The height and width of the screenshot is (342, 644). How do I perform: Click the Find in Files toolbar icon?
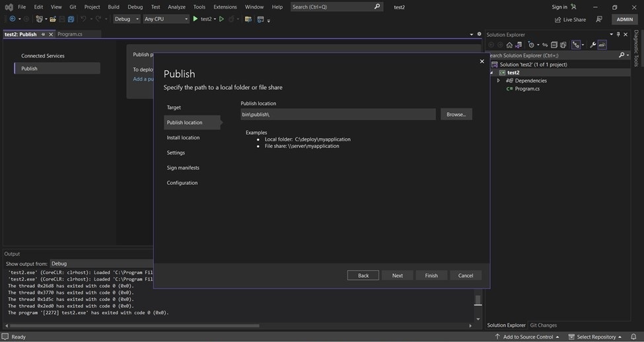[248, 19]
